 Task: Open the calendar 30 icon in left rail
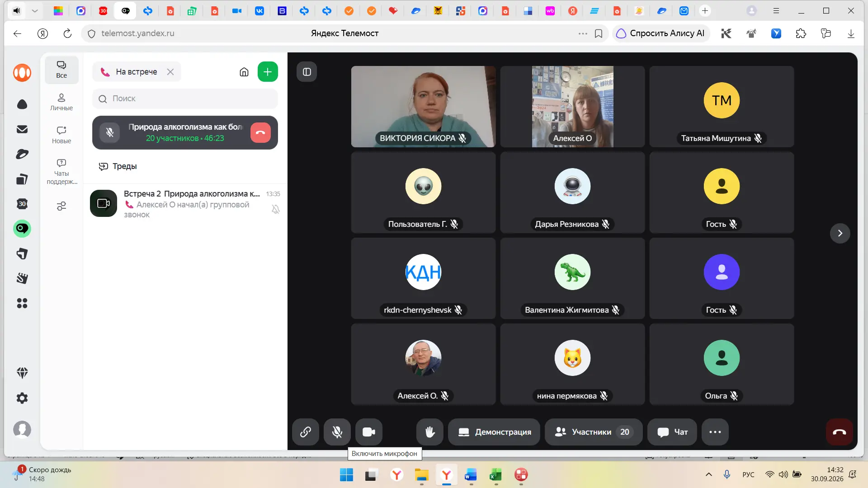[x=22, y=204]
